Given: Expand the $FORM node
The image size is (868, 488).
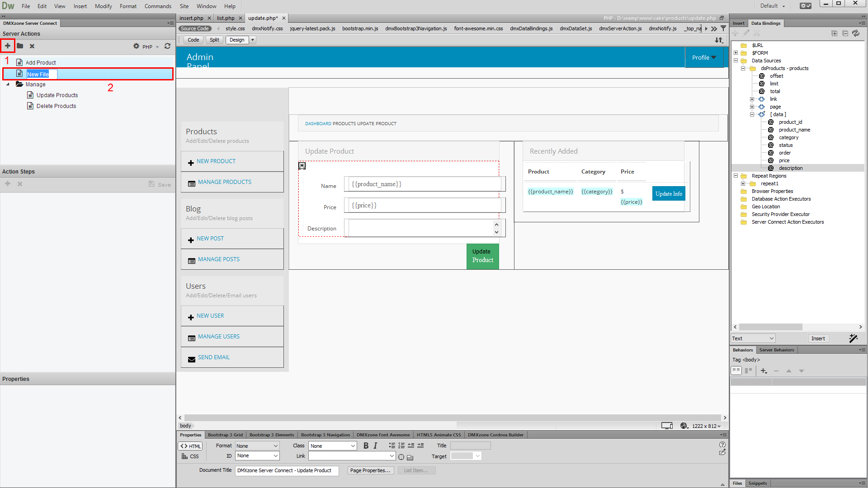Looking at the screenshot, I should tap(736, 53).
